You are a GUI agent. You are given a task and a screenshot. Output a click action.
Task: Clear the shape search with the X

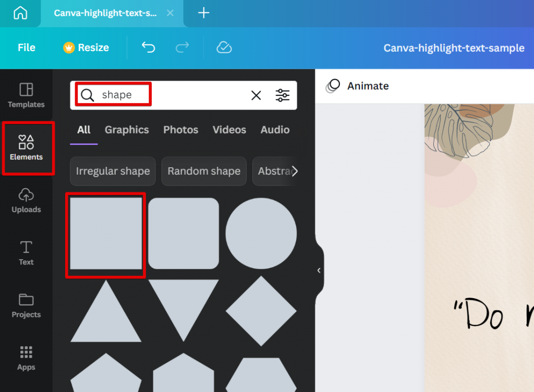(256, 95)
